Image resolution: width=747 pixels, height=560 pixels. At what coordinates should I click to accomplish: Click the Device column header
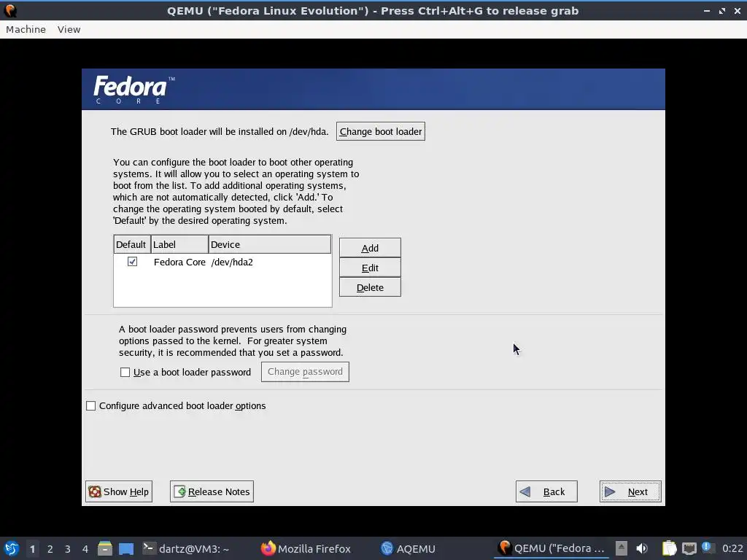[x=270, y=244]
